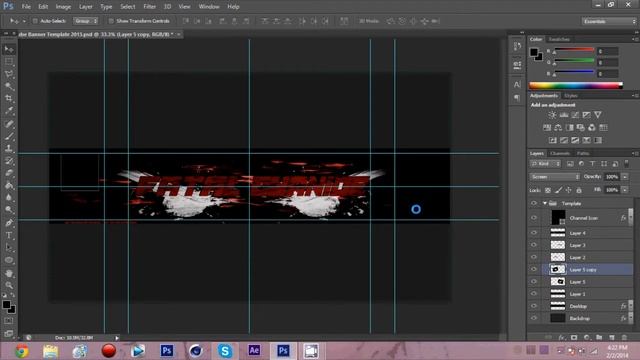The height and width of the screenshot is (360, 640).
Task: Expand effects arrow on Desktop layer
Action: pyautogui.click(x=631, y=306)
